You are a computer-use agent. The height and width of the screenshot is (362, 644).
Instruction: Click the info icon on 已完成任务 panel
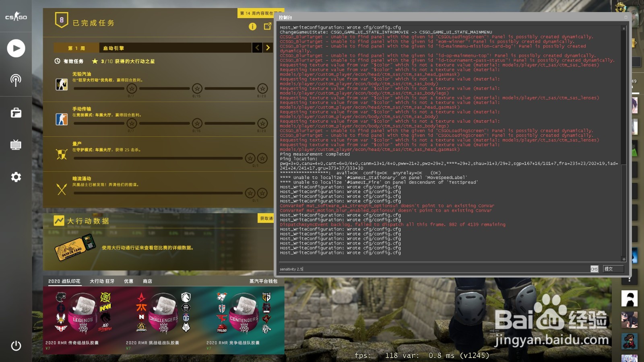tap(252, 26)
